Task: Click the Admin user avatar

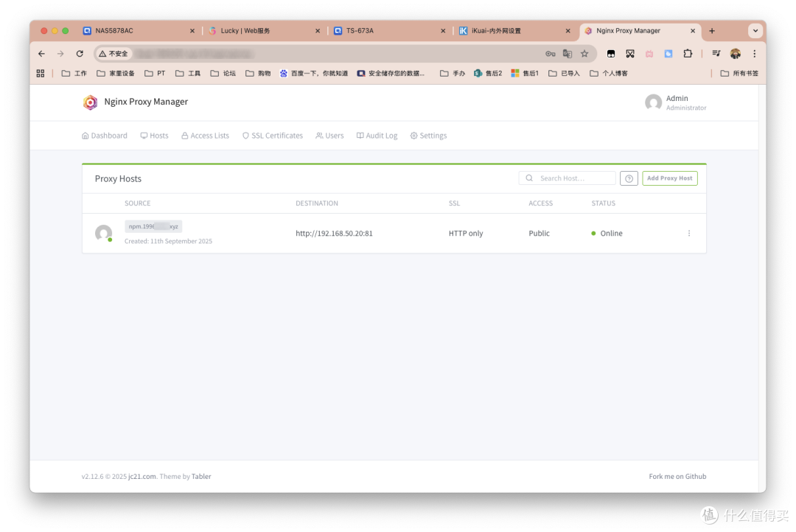Action: (653, 103)
